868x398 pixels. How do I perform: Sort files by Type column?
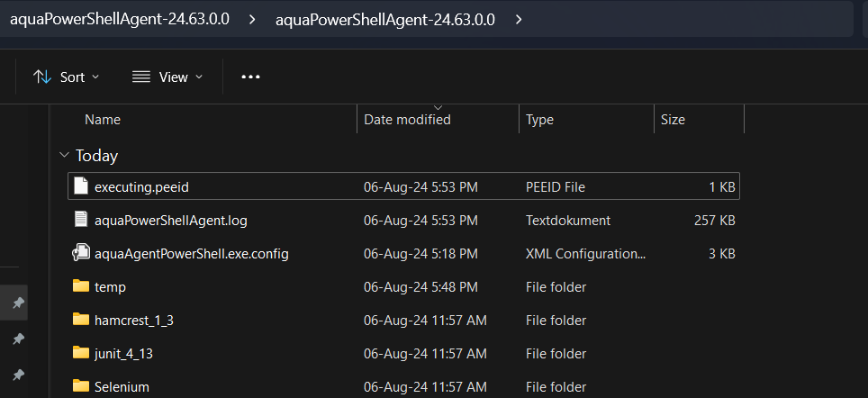pyautogui.click(x=539, y=120)
